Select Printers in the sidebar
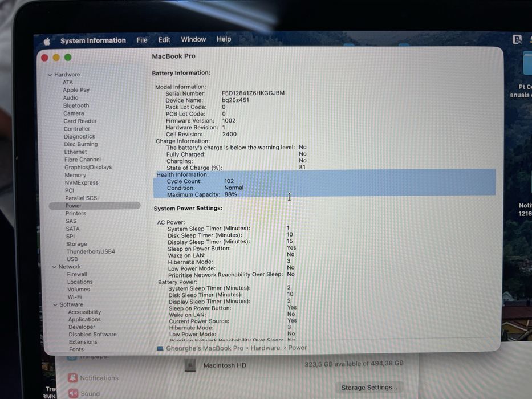Viewport: 532px width, 399px height. [x=76, y=213]
